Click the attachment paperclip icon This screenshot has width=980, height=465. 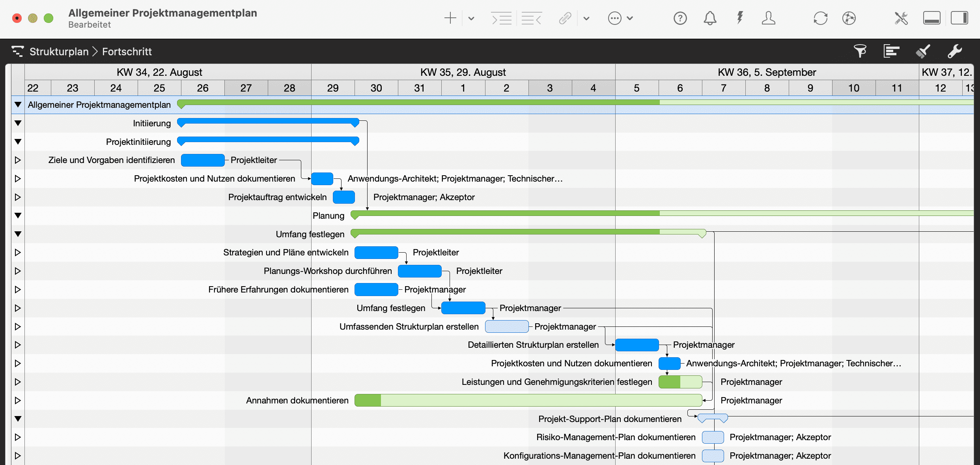(x=565, y=18)
